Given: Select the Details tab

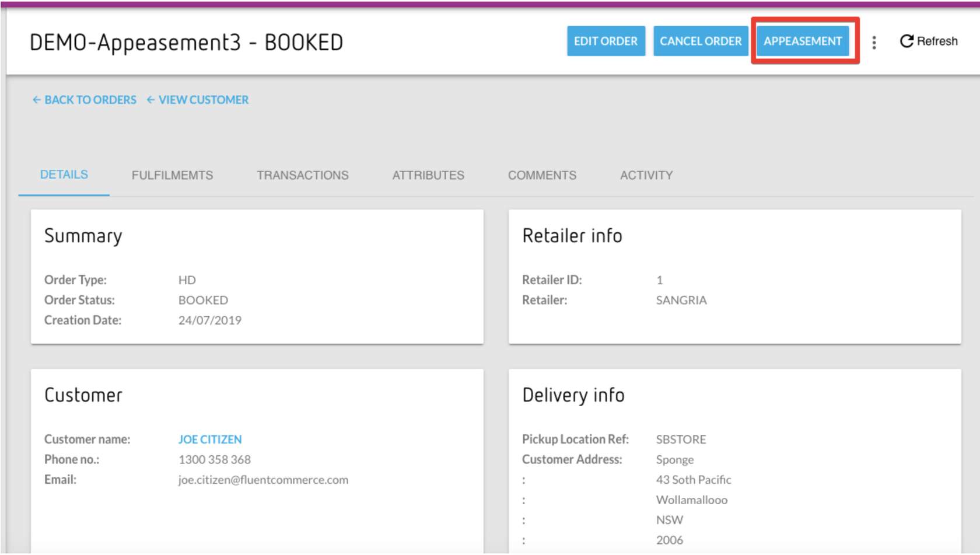Looking at the screenshot, I should tap(64, 174).
